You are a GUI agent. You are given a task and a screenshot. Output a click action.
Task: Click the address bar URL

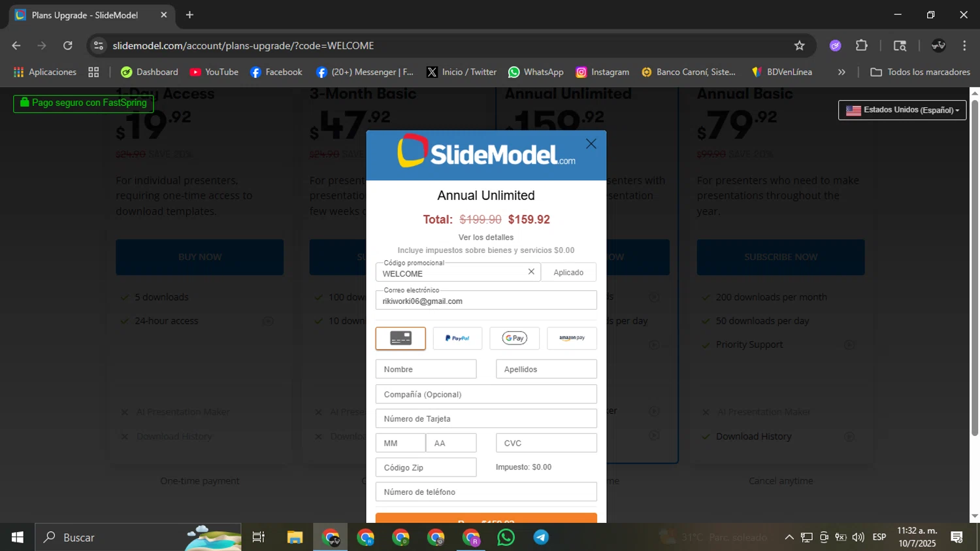coord(243,46)
